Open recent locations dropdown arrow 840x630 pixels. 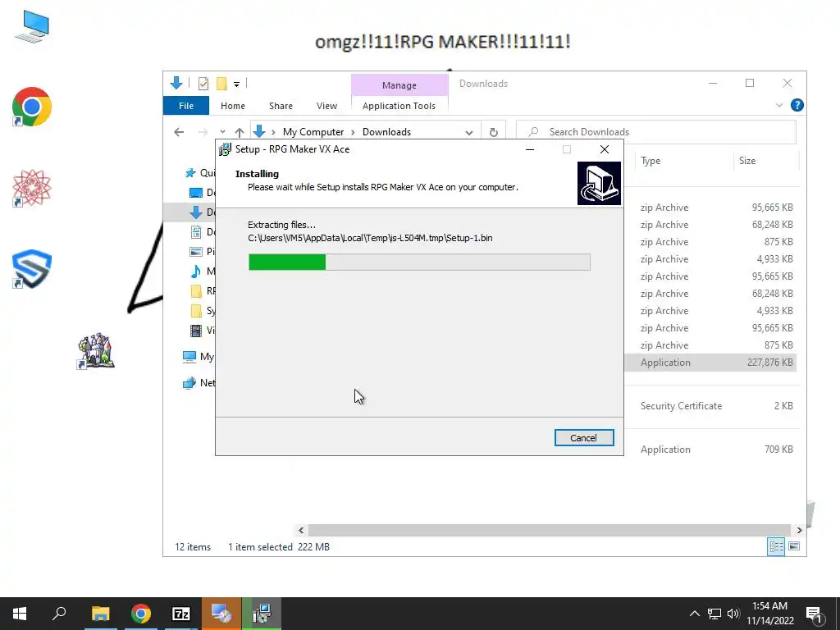tap(222, 132)
